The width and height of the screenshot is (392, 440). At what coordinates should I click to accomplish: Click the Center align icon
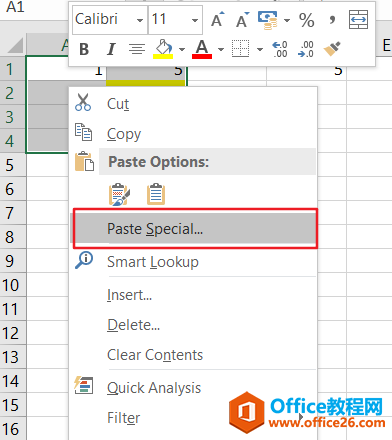[x=137, y=49]
